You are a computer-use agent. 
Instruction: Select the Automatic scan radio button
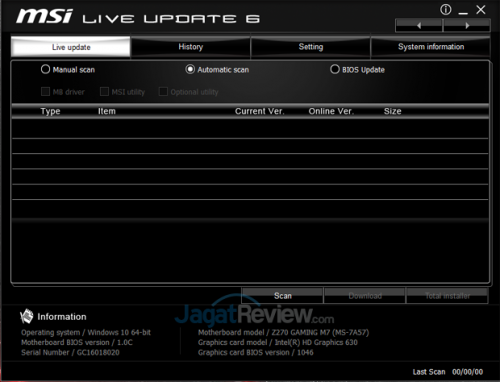click(190, 69)
